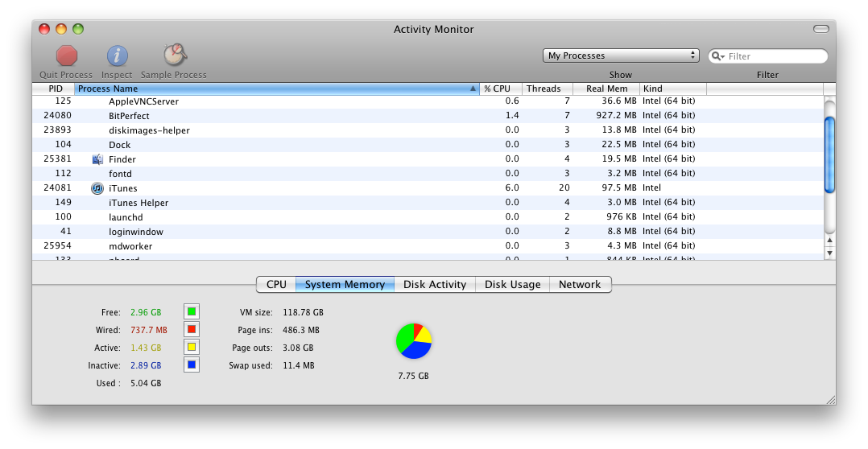
Task: Click the Sample Process icon
Action: pos(174,55)
